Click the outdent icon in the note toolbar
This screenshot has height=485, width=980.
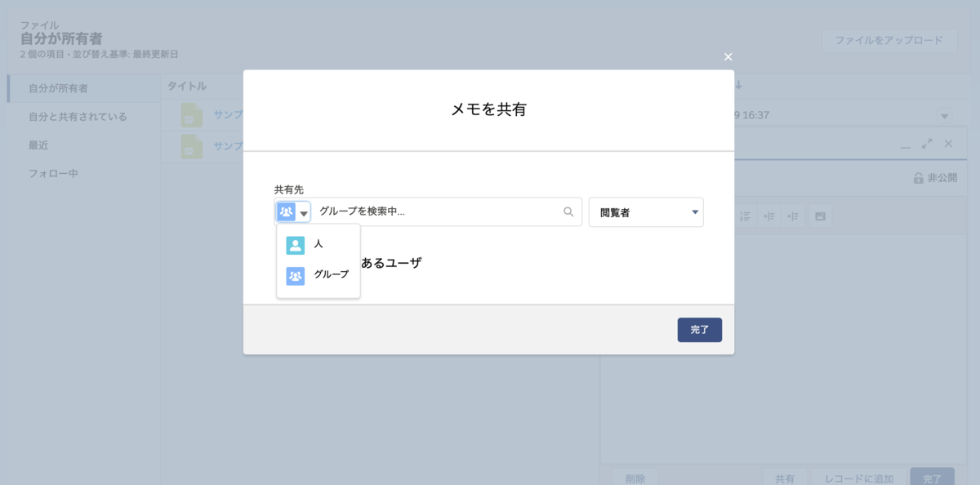point(794,216)
